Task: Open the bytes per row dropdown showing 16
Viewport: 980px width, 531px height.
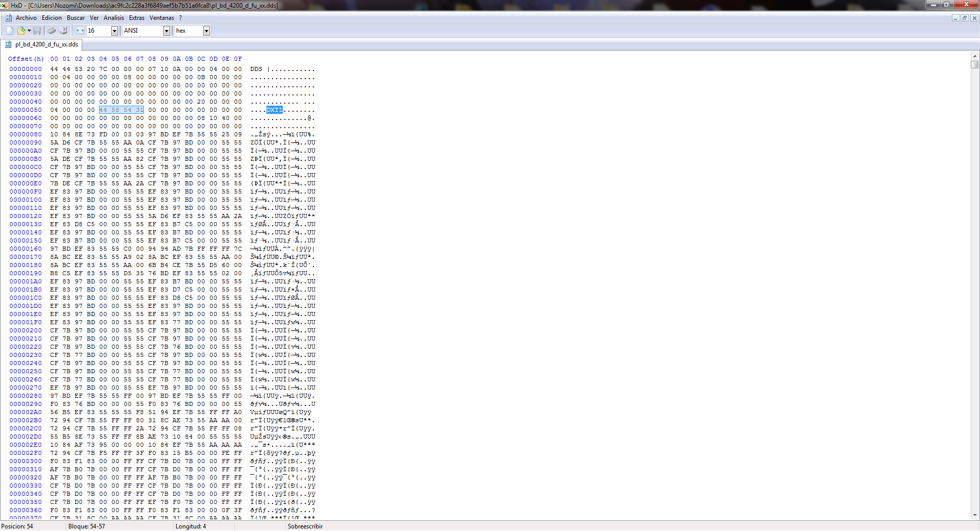Action: [x=114, y=31]
